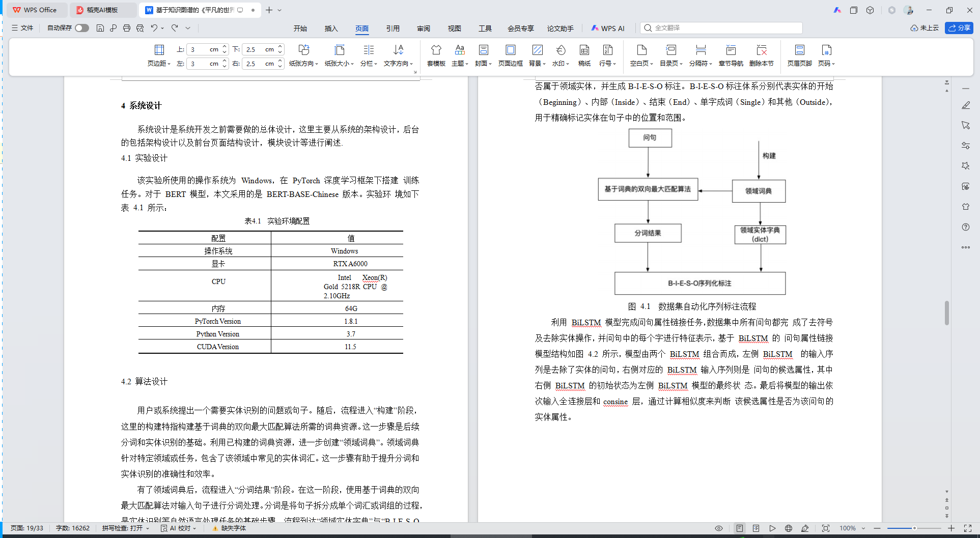This screenshot has height=538, width=980.
Task: Switch to 引用 references tab
Action: 393,29
